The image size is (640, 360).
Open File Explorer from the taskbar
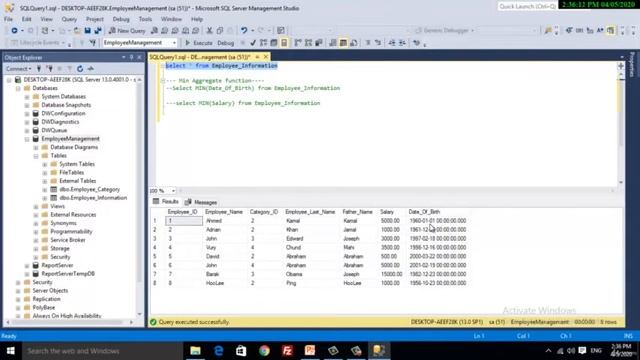click(196, 351)
